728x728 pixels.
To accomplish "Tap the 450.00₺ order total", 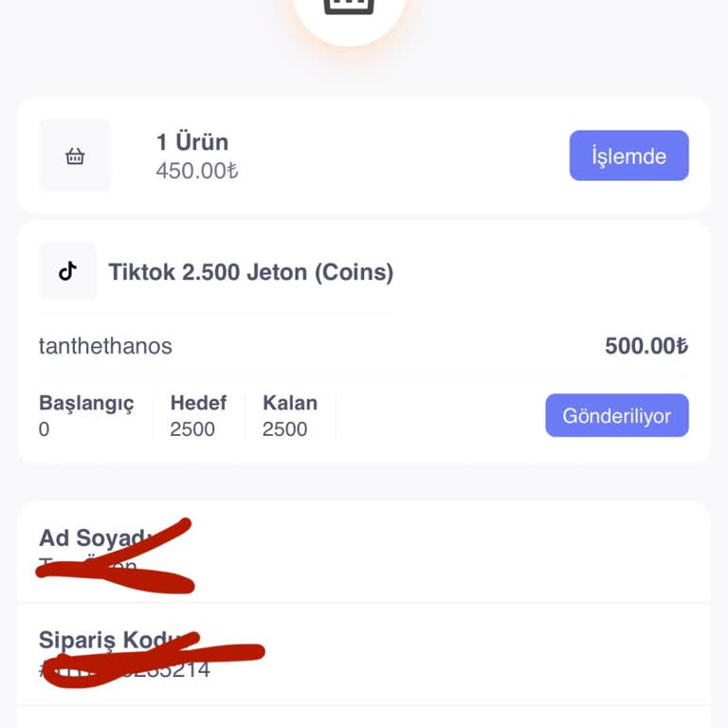I will pos(196,171).
